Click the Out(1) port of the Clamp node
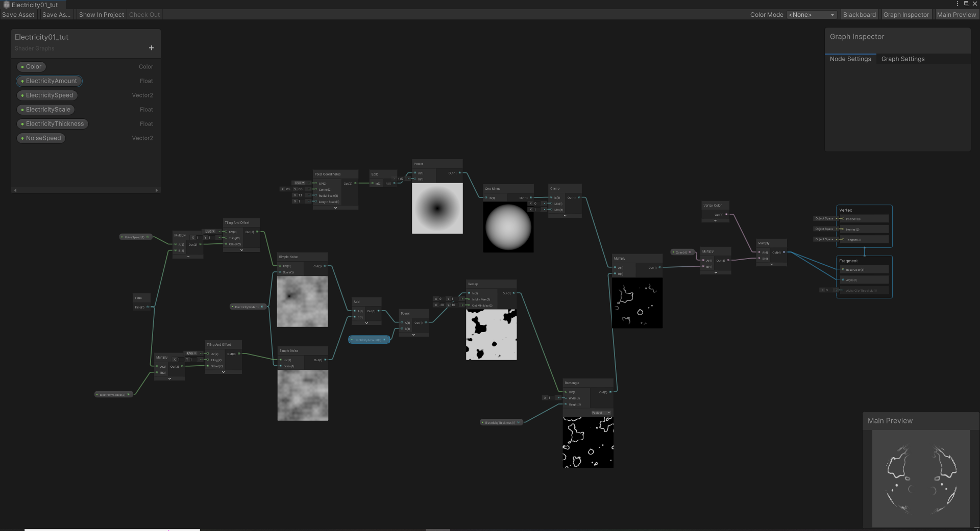Viewport: 980px width, 531px height. tap(578, 197)
